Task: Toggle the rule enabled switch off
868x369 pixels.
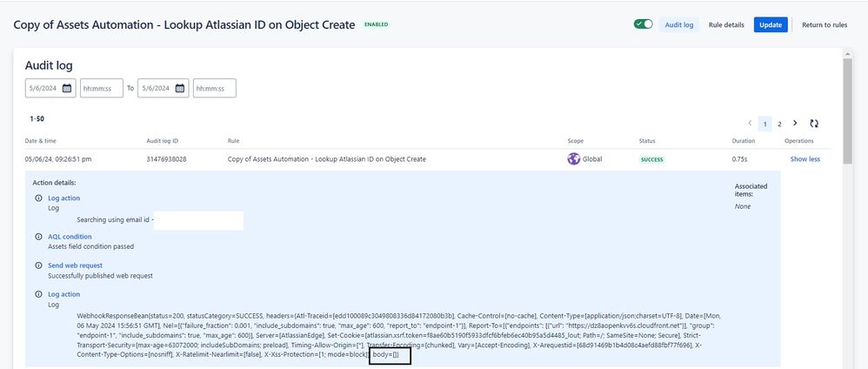Action: click(x=644, y=24)
